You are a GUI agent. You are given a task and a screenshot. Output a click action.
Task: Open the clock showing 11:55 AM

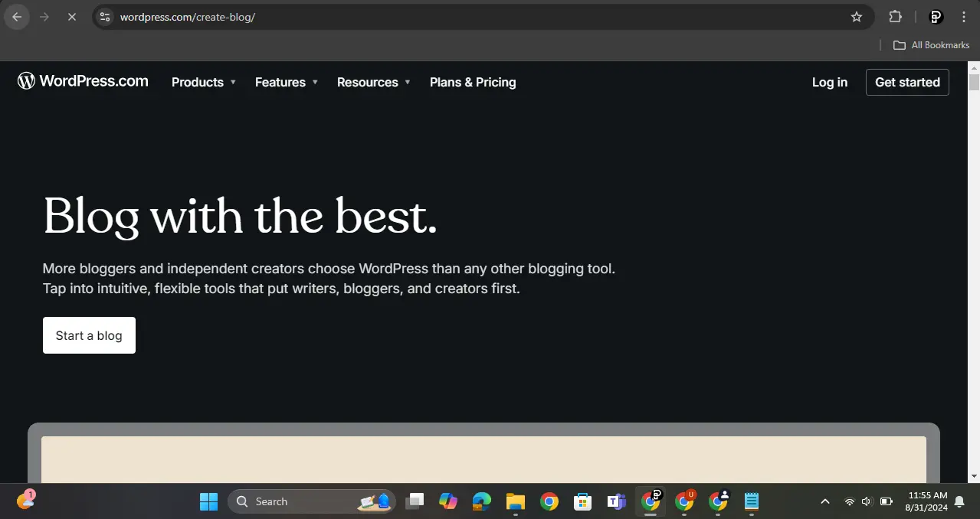(x=926, y=501)
